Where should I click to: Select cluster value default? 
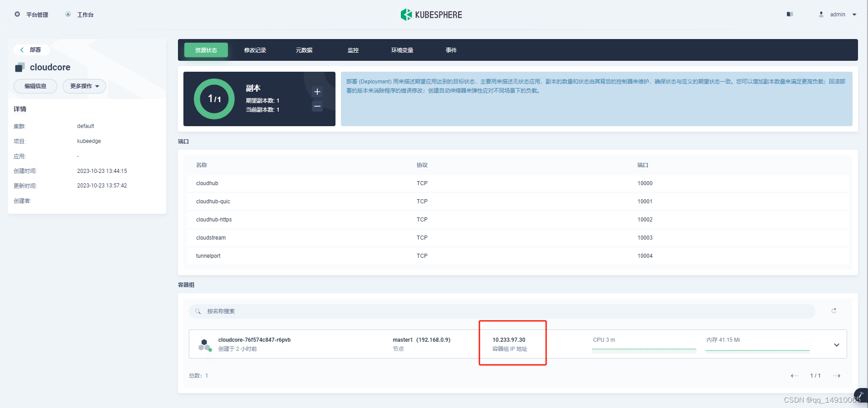[x=85, y=126]
